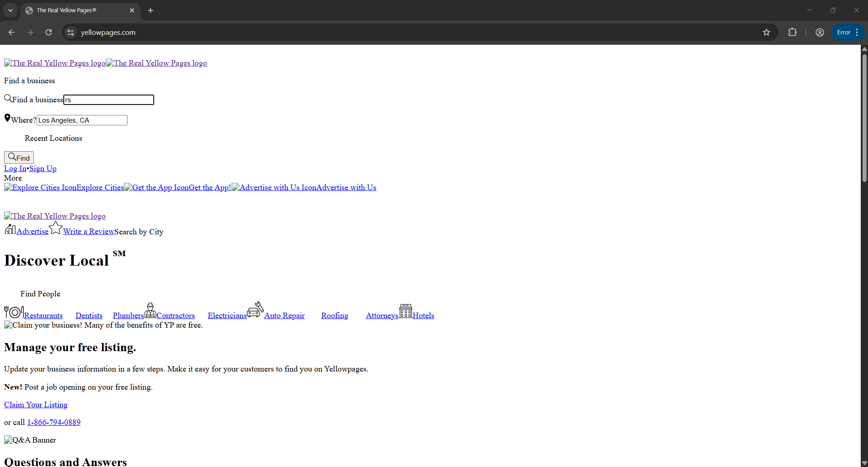Image resolution: width=868 pixels, height=467 pixels.
Task: Select the Write a Review star icon
Action: 55,228
